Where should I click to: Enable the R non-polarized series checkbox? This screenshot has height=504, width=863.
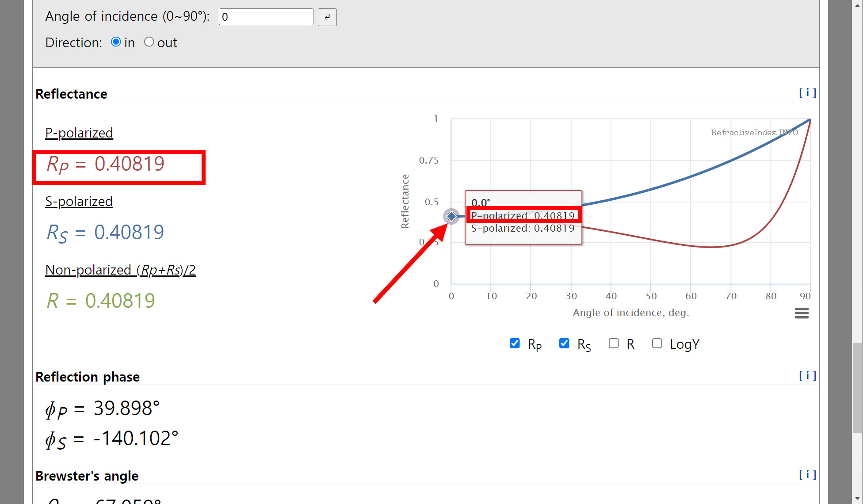tap(614, 344)
